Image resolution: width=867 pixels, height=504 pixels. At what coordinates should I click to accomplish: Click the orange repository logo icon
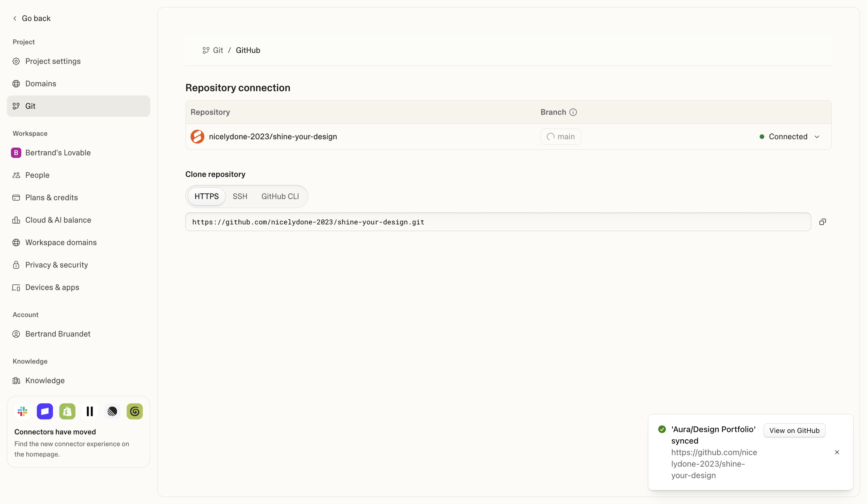pyautogui.click(x=197, y=137)
